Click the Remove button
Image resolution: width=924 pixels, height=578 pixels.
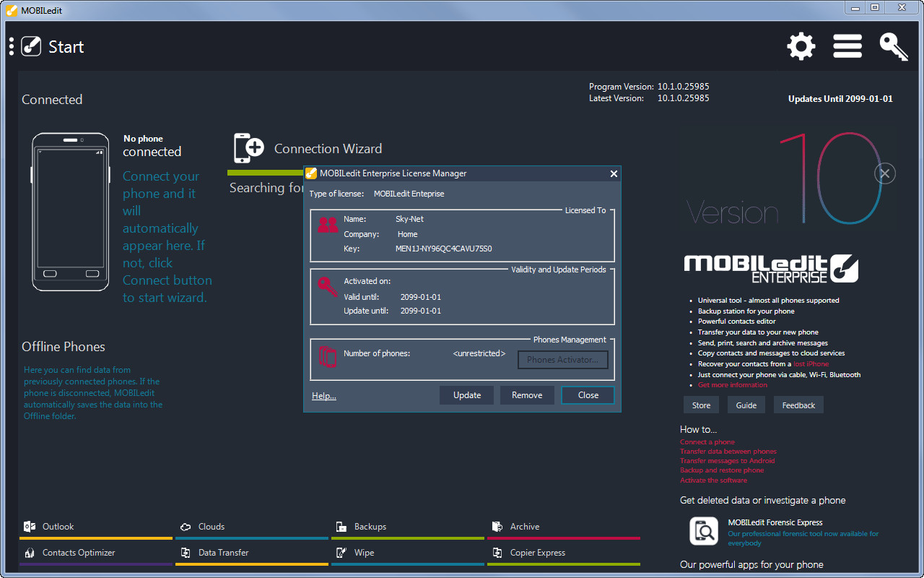pos(527,395)
